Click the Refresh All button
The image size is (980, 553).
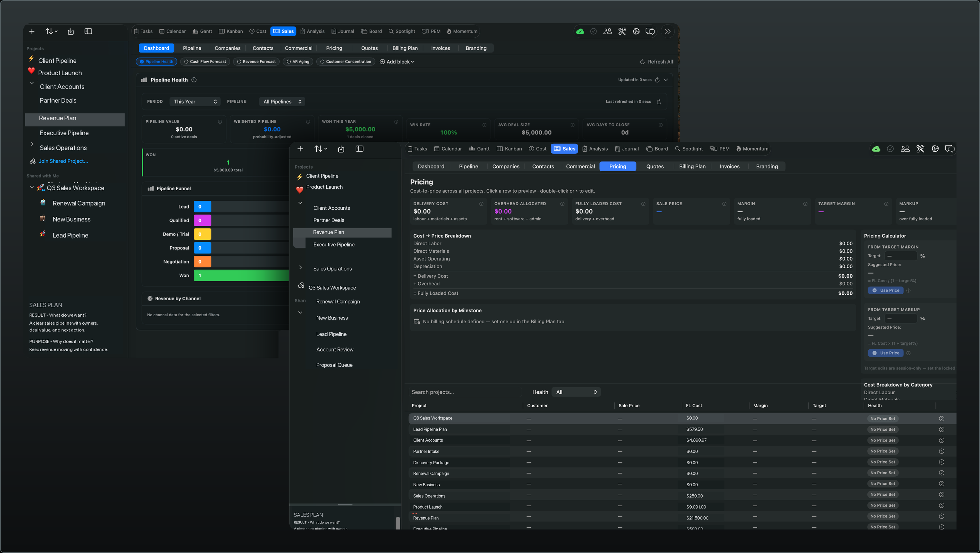point(656,62)
